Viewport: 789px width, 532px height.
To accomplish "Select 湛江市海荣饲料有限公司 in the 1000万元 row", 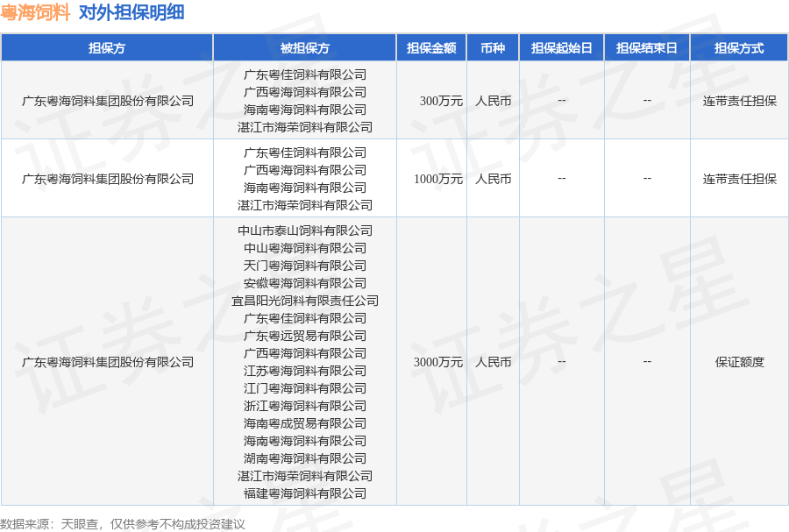I will tap(305, 205).
